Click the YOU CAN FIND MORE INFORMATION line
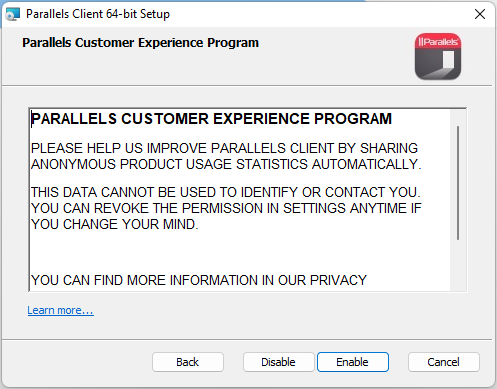This screenshot has width=497, height=389. point(199,280)
